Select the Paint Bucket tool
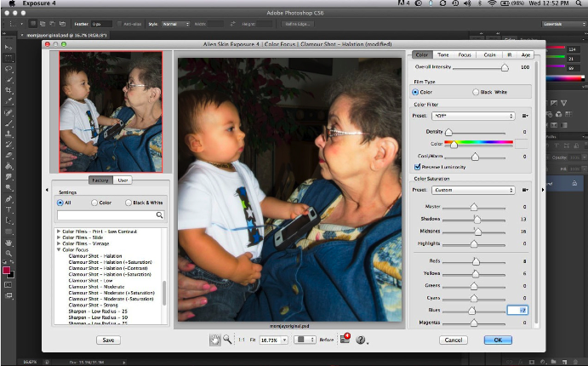588x366 pixels. point(9,166)
